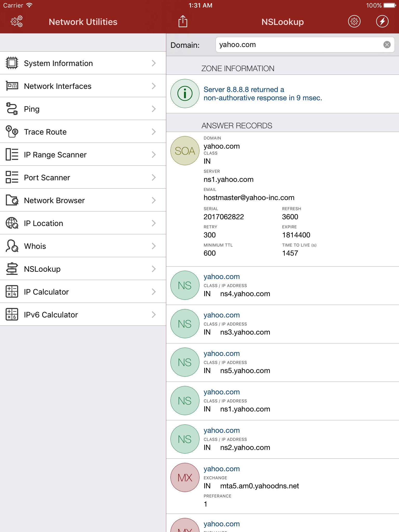
Task: Click the IP Calculator icon
Action: point(12,292)
